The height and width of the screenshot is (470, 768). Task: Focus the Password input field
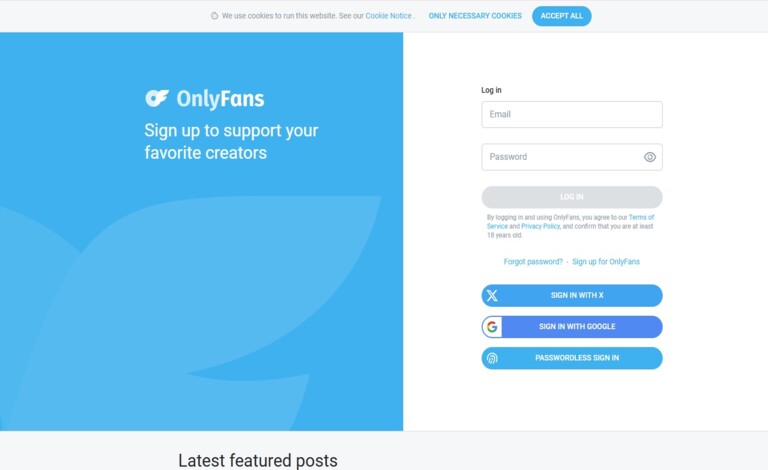(x=560, y=157)
